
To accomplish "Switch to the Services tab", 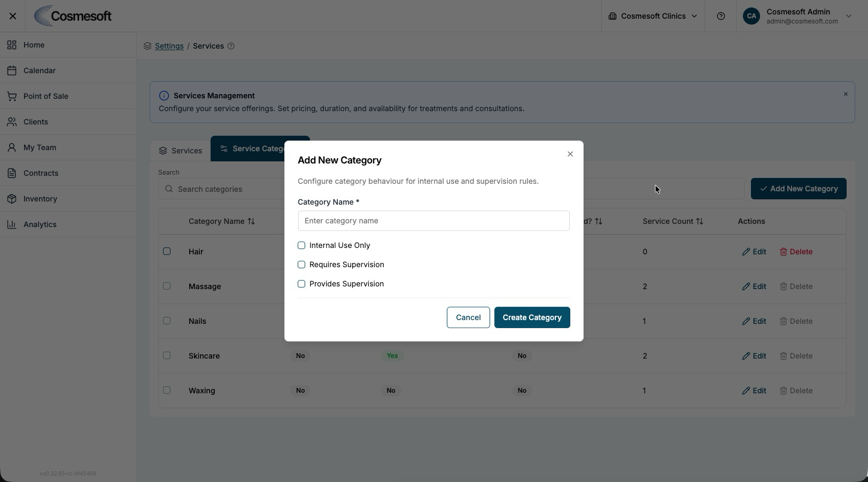I will [x=180, y=151].
